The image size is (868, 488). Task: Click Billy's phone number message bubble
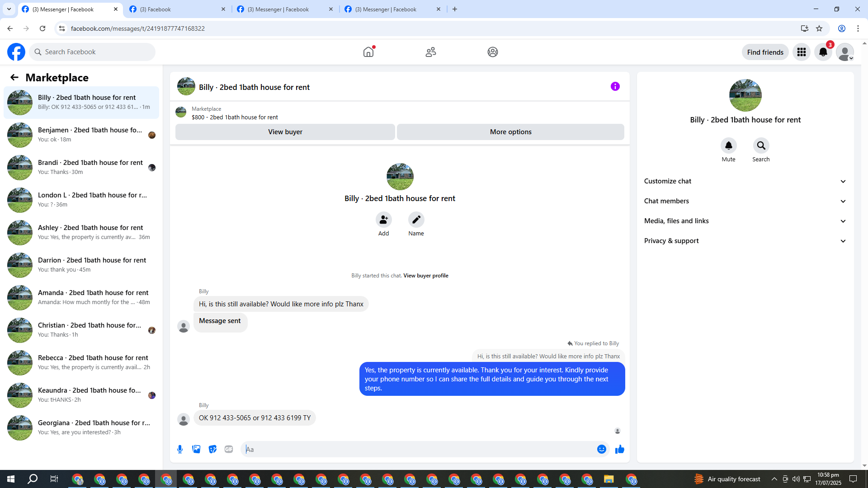pos(255,418)
